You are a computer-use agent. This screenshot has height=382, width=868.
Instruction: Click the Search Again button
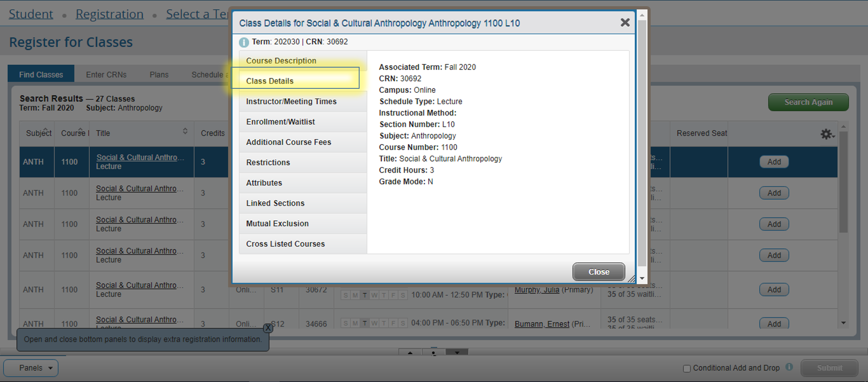(x=808, y=102)
